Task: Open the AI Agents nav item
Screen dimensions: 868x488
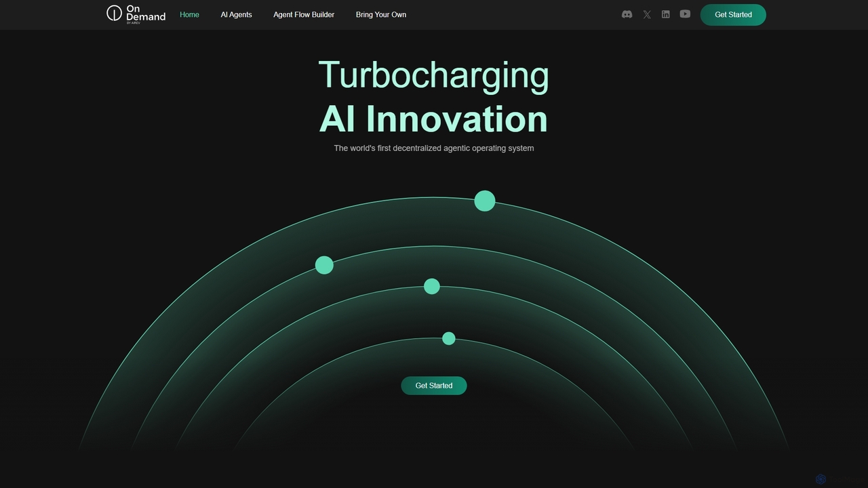Action: [x=236, y=15]
